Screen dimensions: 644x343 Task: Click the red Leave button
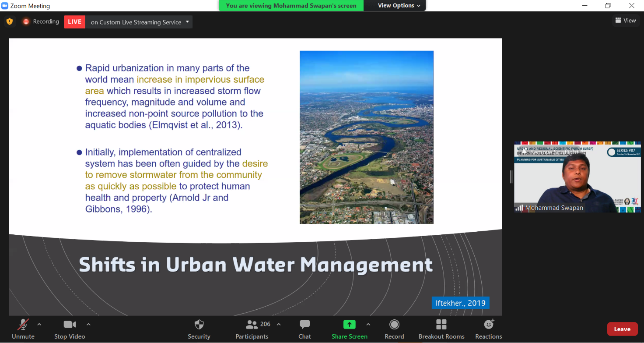pyautogui.click(x=622, y=329)
